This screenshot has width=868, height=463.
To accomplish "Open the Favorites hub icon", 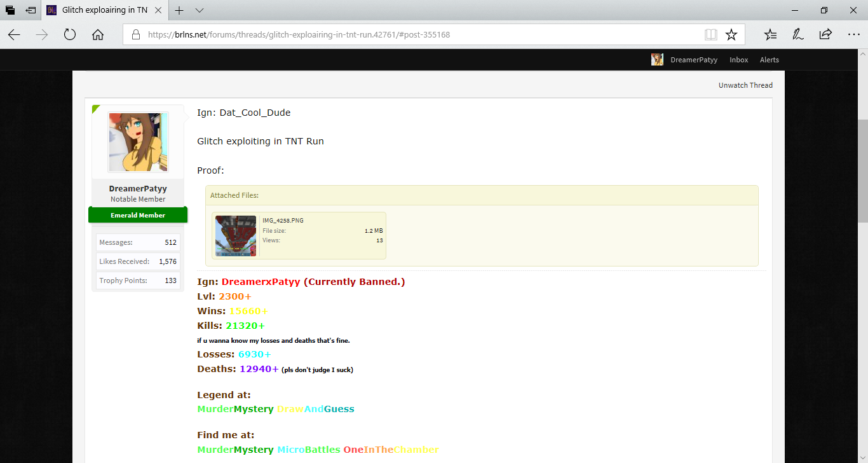I will click(770, 34).
